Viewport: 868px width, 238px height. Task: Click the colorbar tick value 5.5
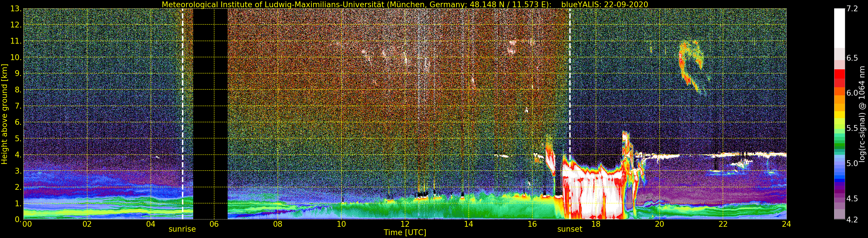(x=852, y=128)
